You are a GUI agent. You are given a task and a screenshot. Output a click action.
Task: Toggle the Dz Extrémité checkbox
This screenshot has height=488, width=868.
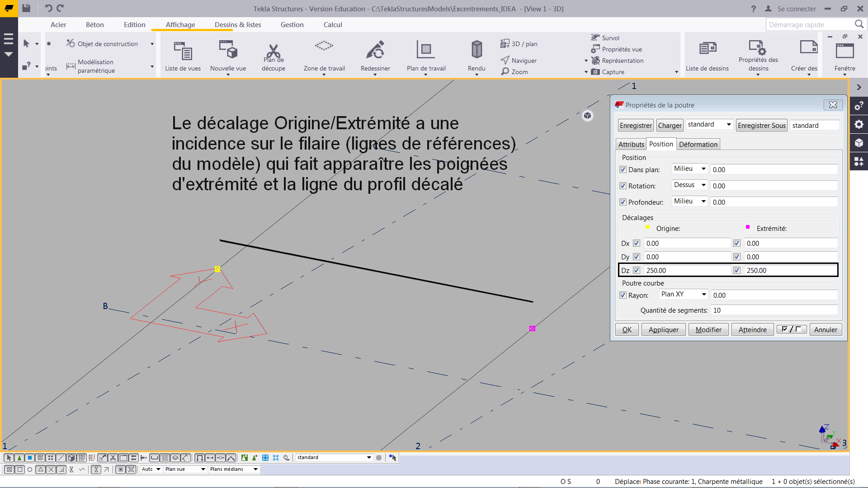(x=737, y=271)
